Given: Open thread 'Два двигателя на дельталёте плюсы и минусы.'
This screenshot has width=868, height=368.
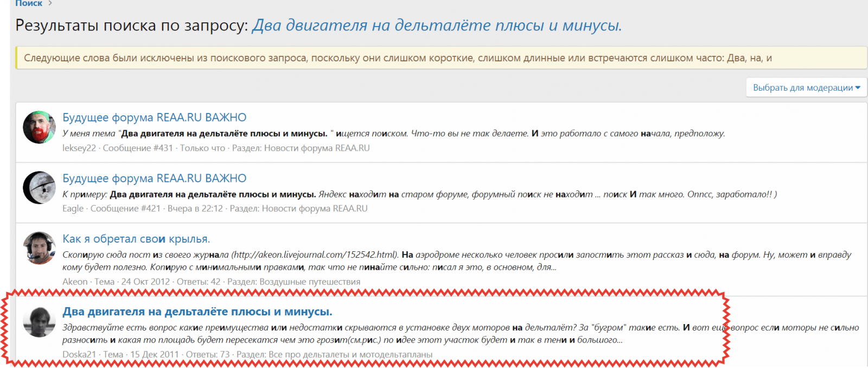Looking at the screenshot, I should (197, 312).
